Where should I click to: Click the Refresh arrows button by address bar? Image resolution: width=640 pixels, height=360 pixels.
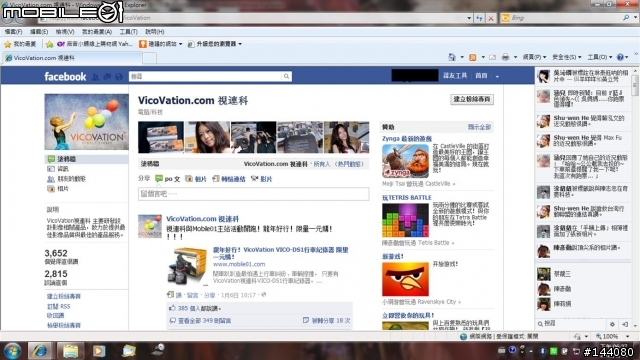tap(479, 18)
